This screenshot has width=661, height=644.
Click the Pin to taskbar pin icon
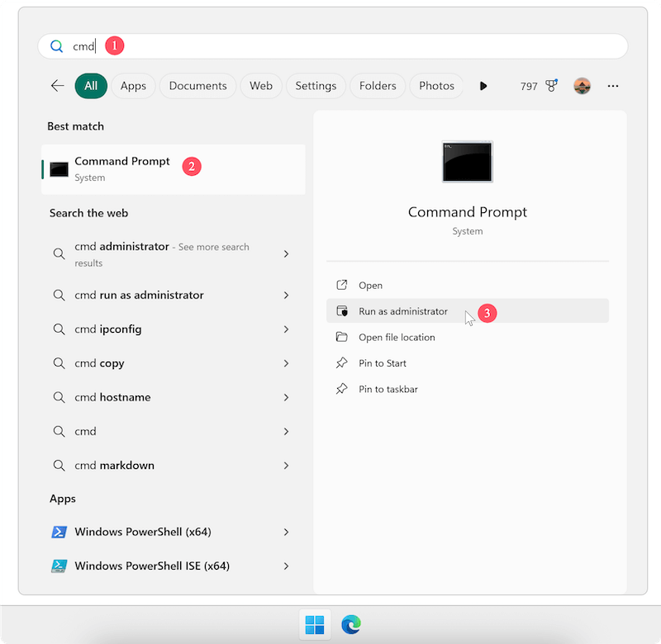tap(341, 388)
